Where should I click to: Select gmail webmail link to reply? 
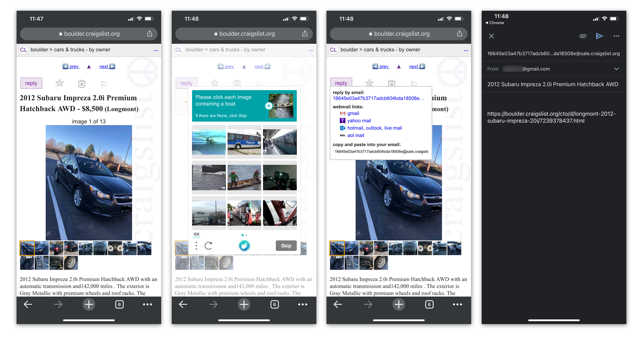353,113
